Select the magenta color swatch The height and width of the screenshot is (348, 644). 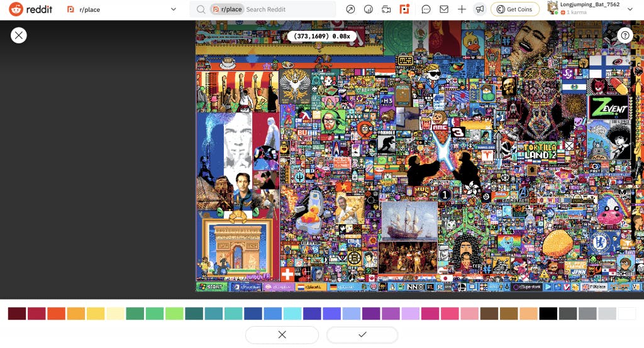430,313
